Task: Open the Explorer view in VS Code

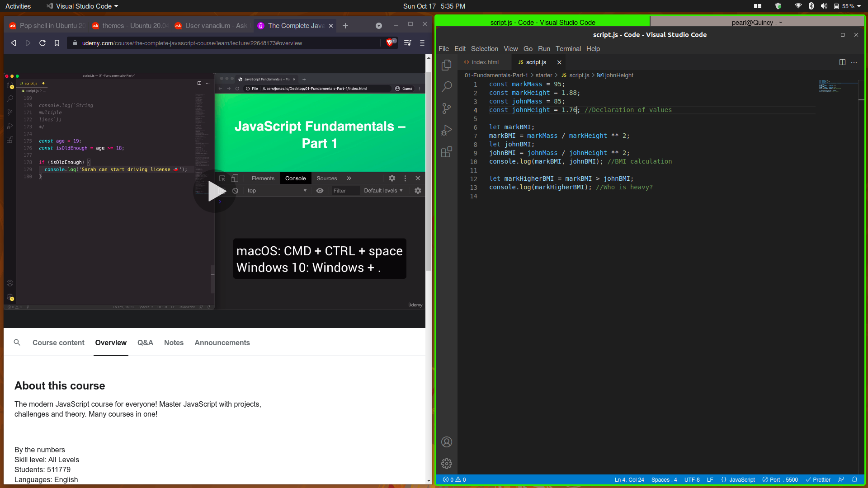Action: (x=447, y=65)
